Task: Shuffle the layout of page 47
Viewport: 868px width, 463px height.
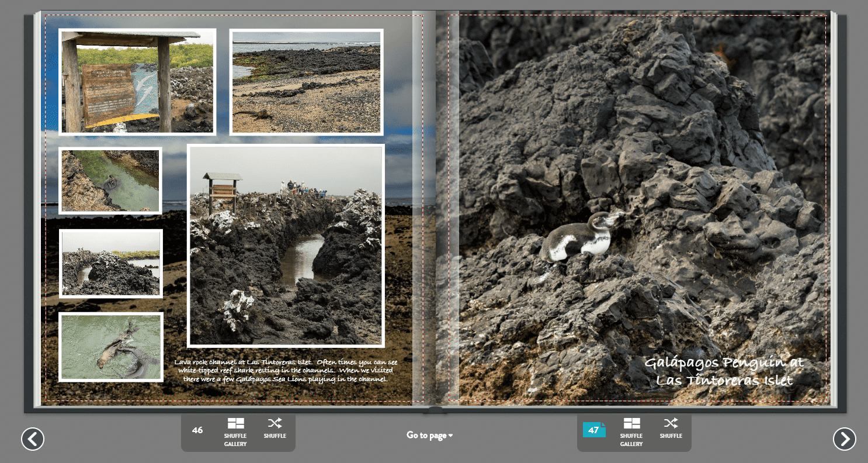Action: point(671,428)
